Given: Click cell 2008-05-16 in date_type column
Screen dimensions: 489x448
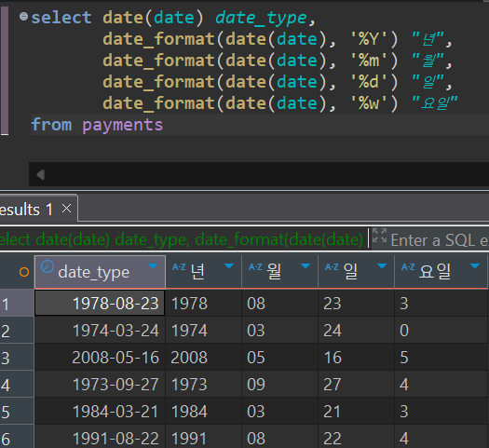Looking at the screenshot, I should 100,358.
